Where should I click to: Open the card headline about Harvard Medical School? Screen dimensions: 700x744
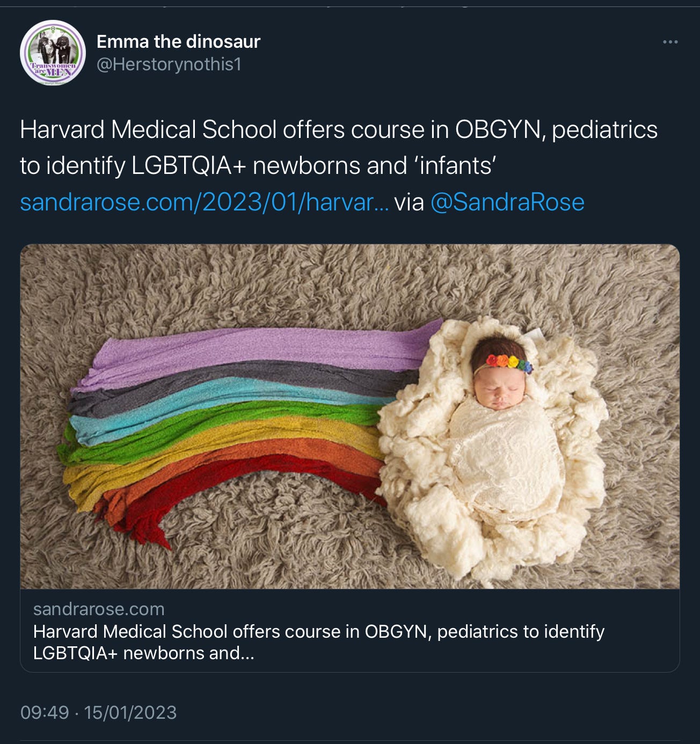pyautogui.click(x=319, y=642)
